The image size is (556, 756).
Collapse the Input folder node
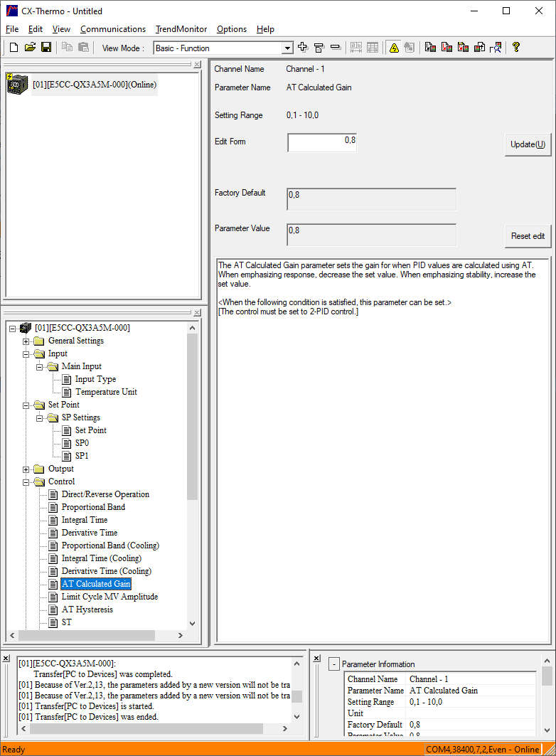coord(26,354)
